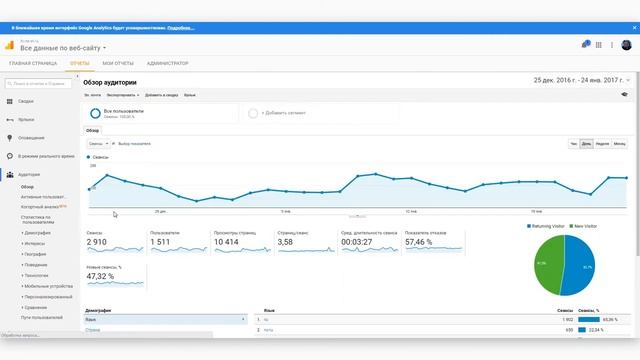Expand the Мобильные устройства sidebar section
The height and width of the screenshot is (360, 640).
tap(47, 286)
